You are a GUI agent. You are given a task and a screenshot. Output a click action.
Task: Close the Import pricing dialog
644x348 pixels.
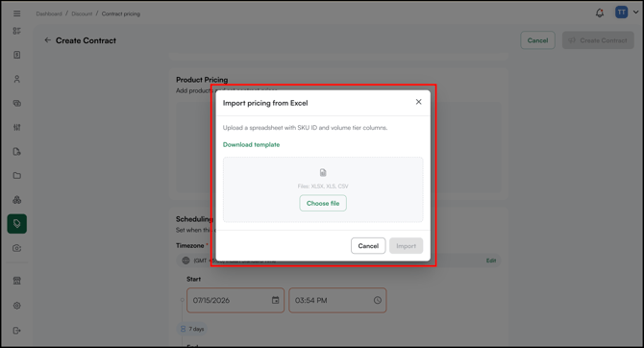pyautogui.click(x=418, y=102)
